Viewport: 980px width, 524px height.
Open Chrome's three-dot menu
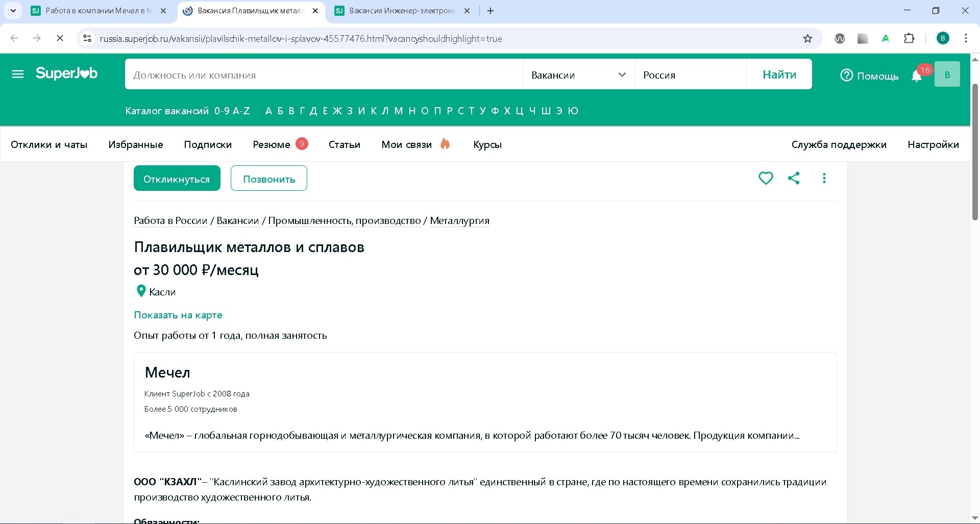pos(966,39)
